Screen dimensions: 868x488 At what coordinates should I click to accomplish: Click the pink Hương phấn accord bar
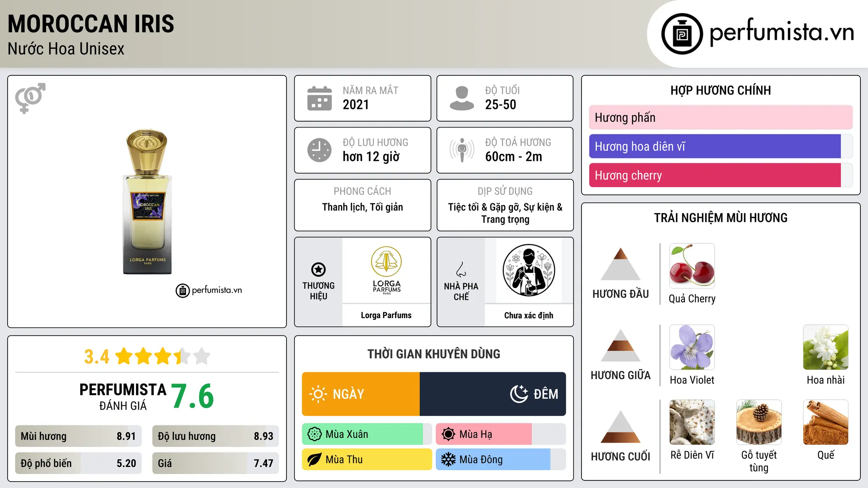coord(721,117)
